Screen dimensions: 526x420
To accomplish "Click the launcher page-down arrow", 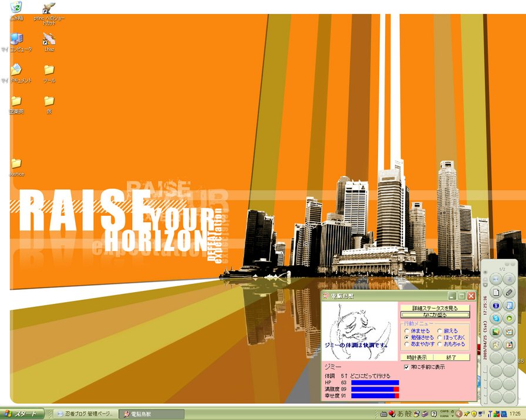I will 485,284.
